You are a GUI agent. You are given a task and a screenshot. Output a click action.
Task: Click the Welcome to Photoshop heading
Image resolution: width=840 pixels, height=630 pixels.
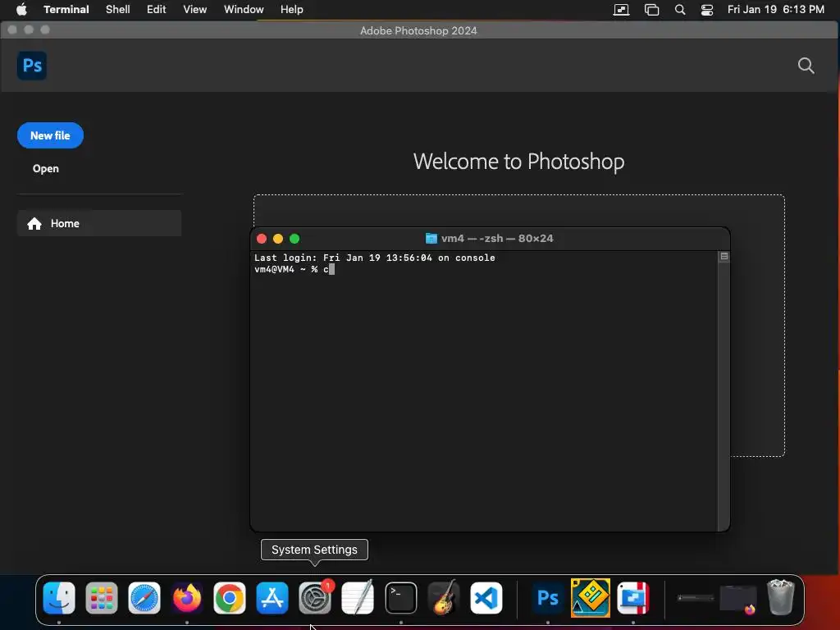(518, 162)
